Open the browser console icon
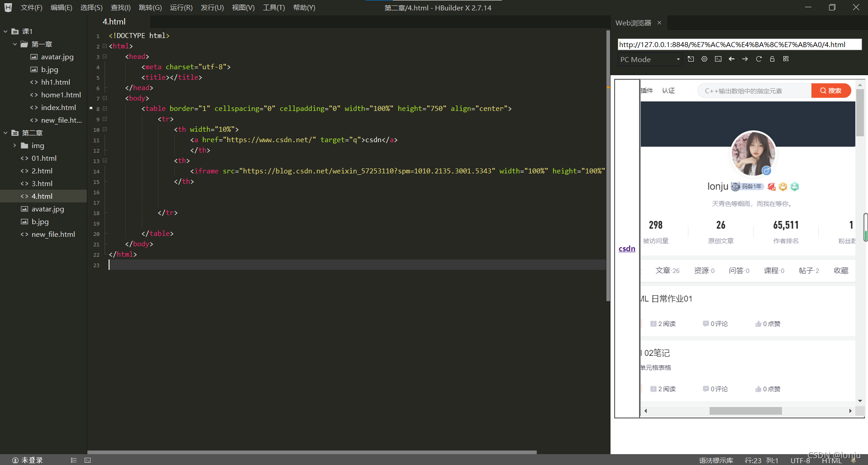This screenshot has height=465, width=868. [x=718, y=59]
